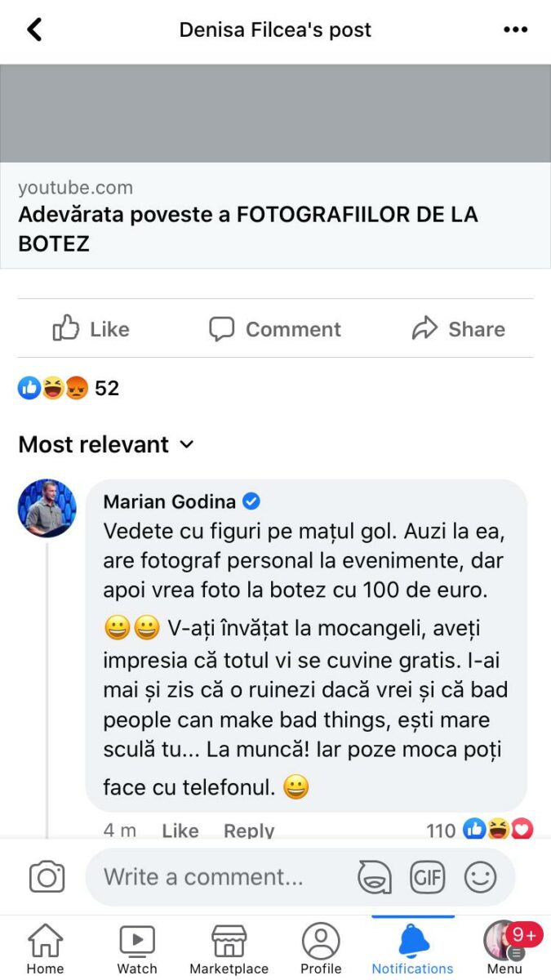Go to the Home tab
This screenshot has width=551, height=980.
pyautogui.click(x=45, y=949)
